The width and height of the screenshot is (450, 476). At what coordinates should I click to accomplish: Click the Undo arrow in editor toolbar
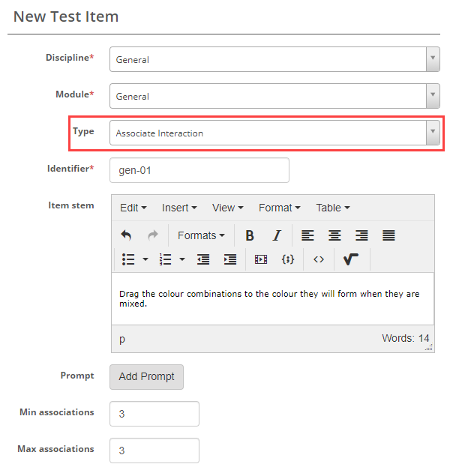point(126,235)
